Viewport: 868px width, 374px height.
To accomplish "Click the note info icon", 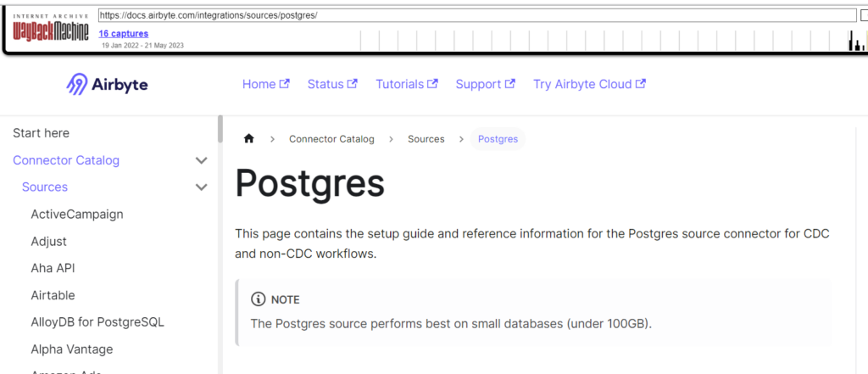I will (x=258, y=299).
